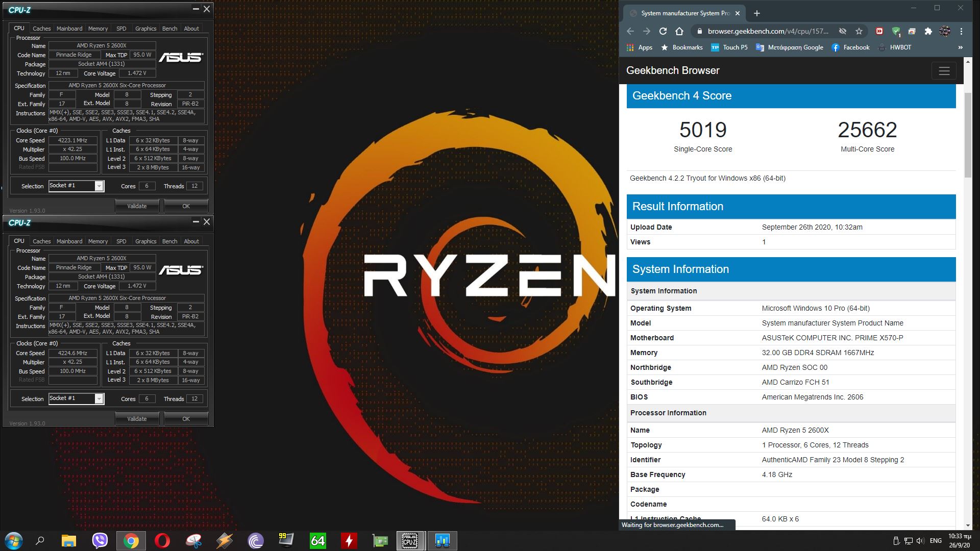Open Chrome profile avatar
980x551 pixels.
click(x=945, y=31)
